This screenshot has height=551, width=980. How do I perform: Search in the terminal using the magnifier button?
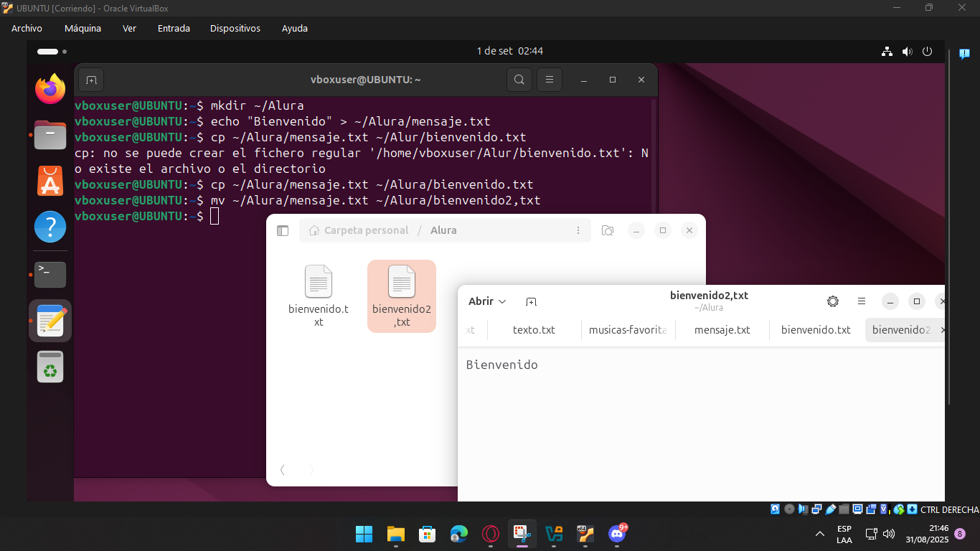[519, 80]
